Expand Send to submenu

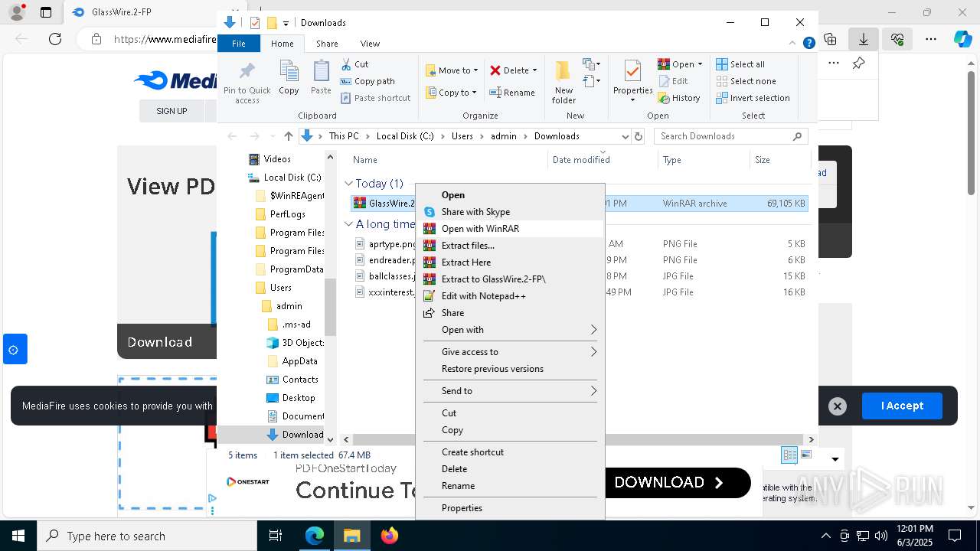tap(593, 391)
